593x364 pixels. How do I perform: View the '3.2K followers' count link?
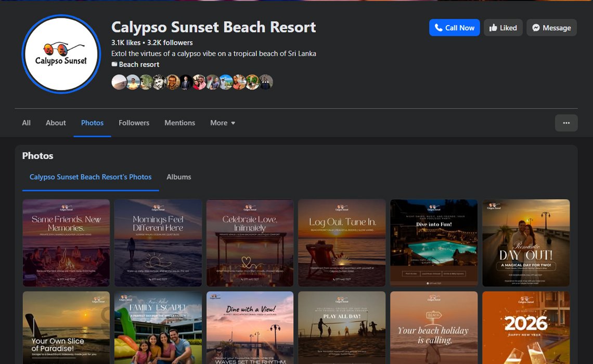tap(170, 43)
